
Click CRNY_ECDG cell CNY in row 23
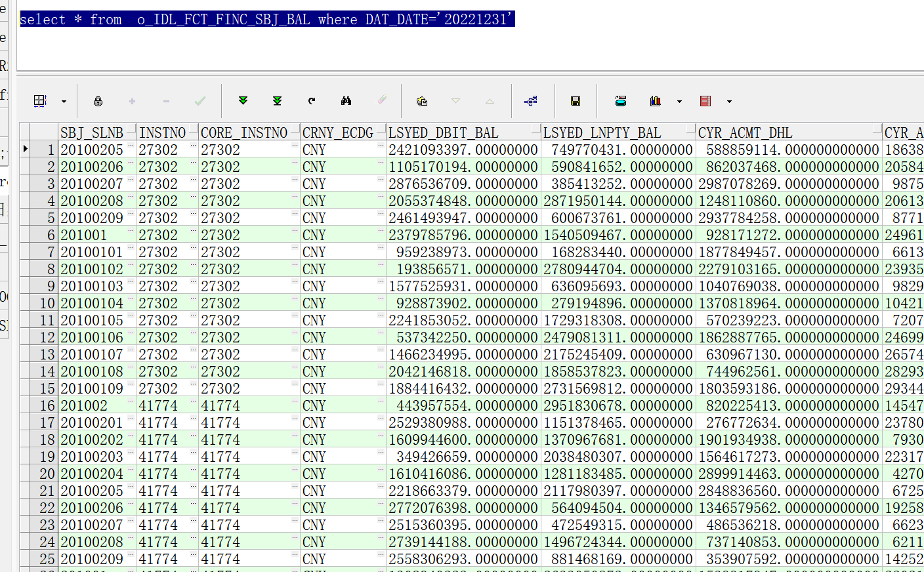[x=343, y=525]
